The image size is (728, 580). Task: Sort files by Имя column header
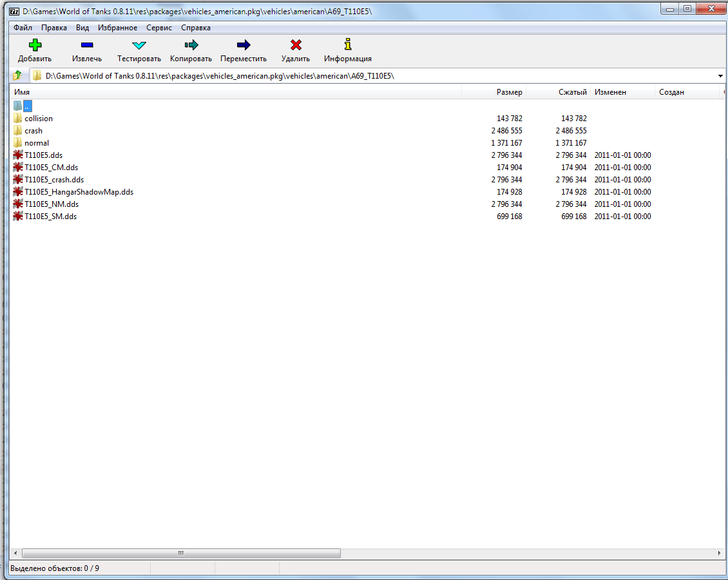236,92
